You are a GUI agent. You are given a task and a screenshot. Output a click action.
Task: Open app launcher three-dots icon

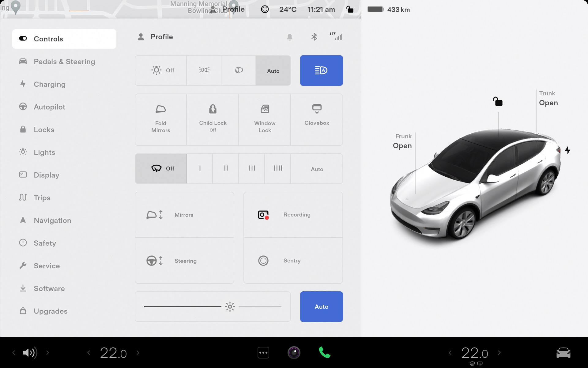(x=263, y=353)
